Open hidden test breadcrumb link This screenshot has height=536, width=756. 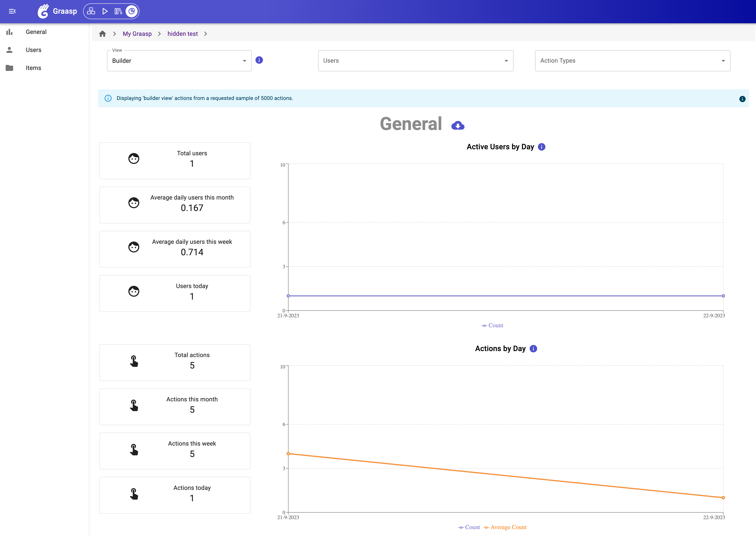click(183, 34)
